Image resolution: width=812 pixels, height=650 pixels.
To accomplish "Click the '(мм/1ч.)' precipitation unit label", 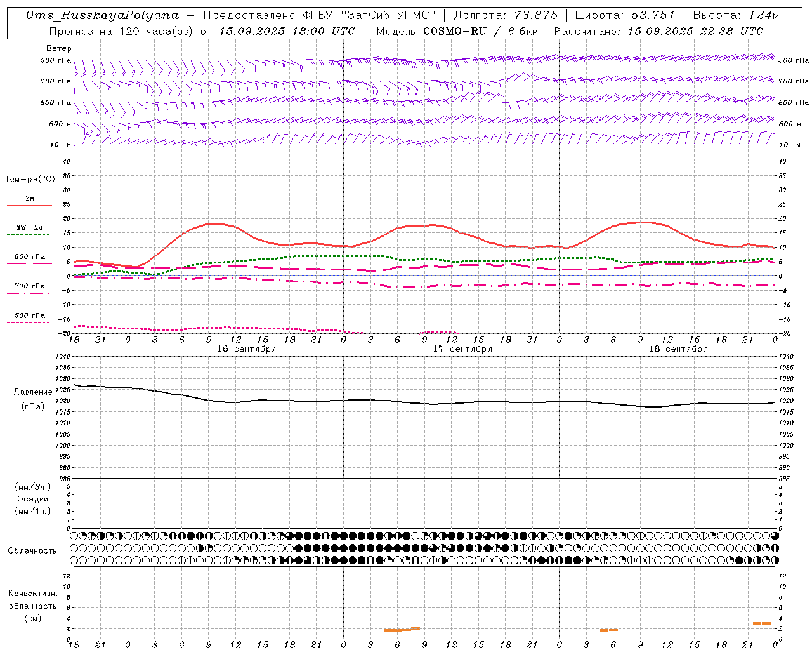I will coord(33,511).
